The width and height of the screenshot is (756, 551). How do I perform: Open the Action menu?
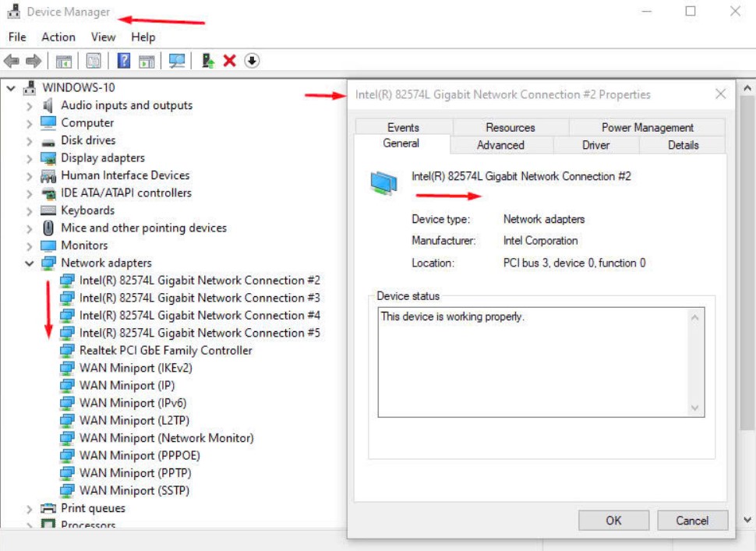pyautogui.click(x=58, y=37)
